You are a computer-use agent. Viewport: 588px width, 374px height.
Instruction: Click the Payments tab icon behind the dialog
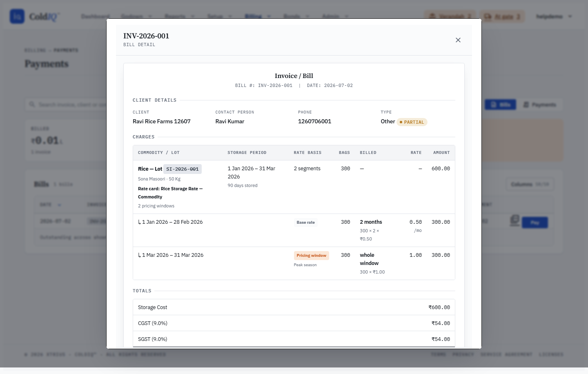tap(526, 105)
